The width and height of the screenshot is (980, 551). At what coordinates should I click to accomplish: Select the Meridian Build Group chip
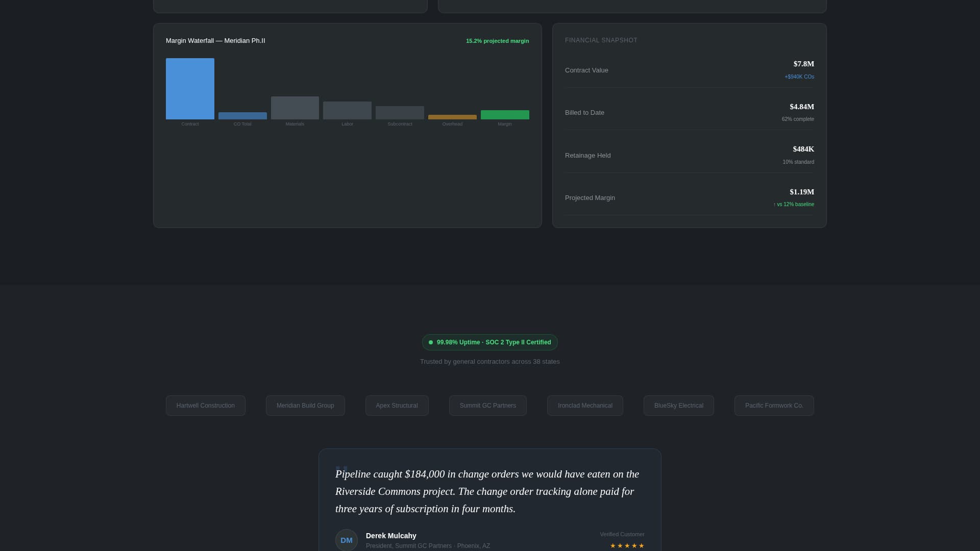pos(305,406)
